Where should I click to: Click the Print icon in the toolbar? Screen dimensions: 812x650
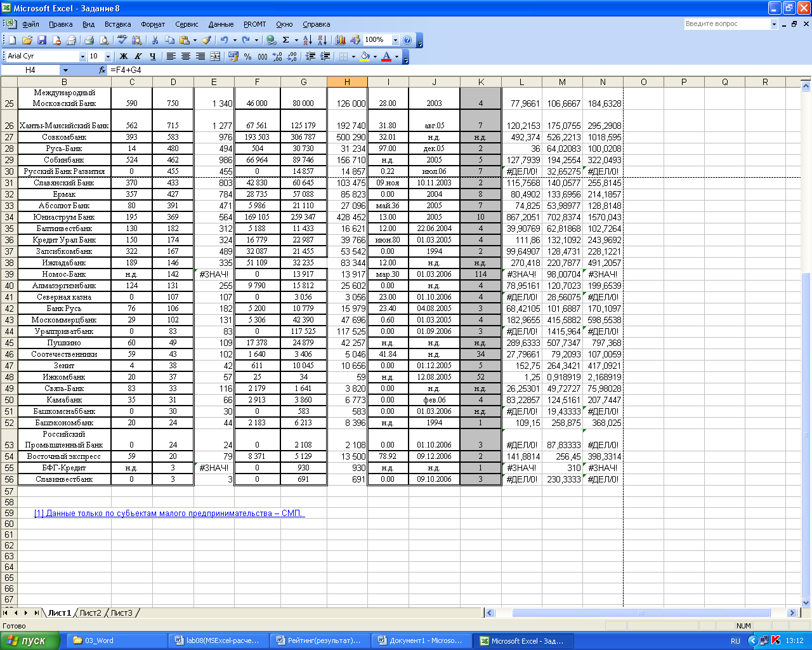(89, 40)
